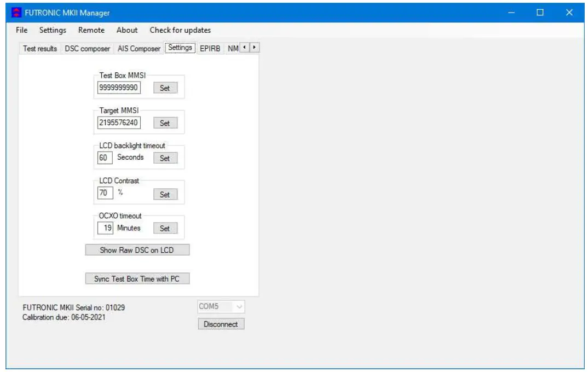Click the Disconnect button
Screen dimensions: 588x372
[221, 324]
